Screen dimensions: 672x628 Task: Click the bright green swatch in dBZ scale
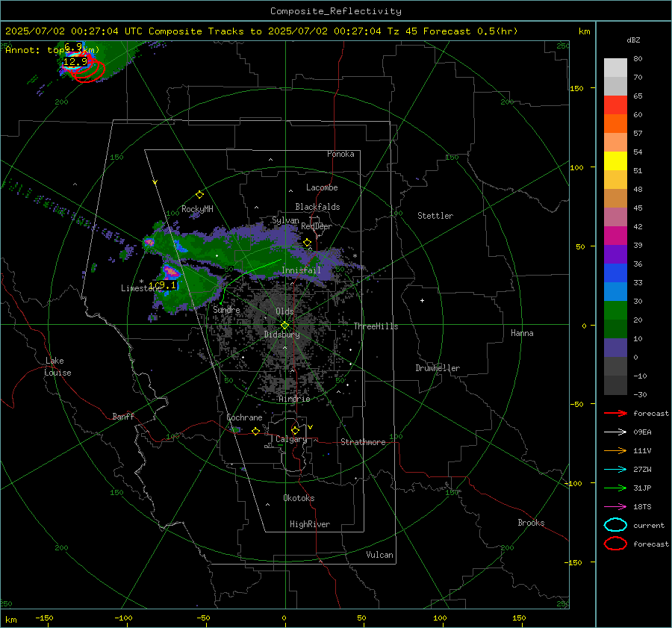(x=615, y=311)
